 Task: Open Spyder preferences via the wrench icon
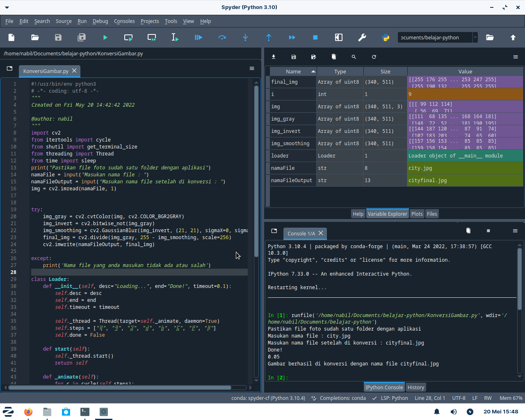[x=362, y=37]
